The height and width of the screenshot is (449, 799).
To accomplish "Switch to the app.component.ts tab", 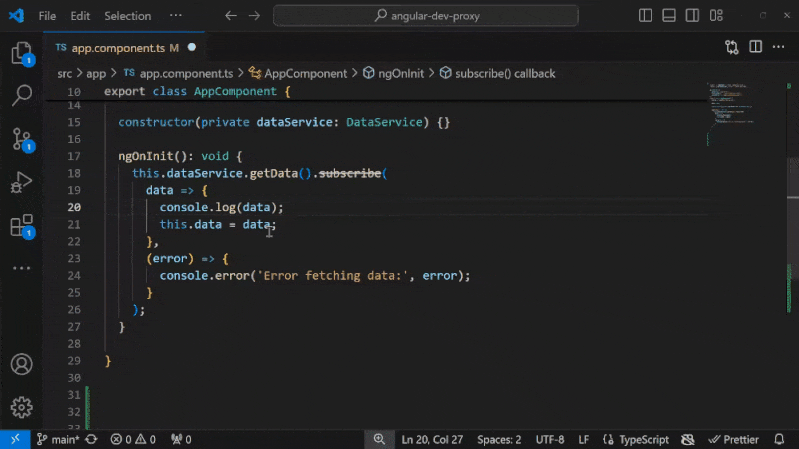I will click(x=116, y=47).
